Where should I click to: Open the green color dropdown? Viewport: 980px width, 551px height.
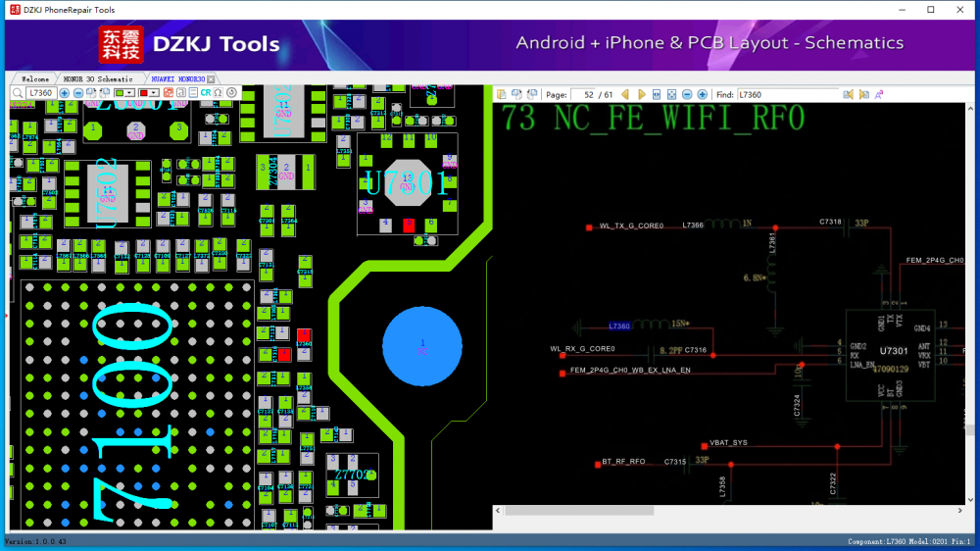tap(131, 93)
